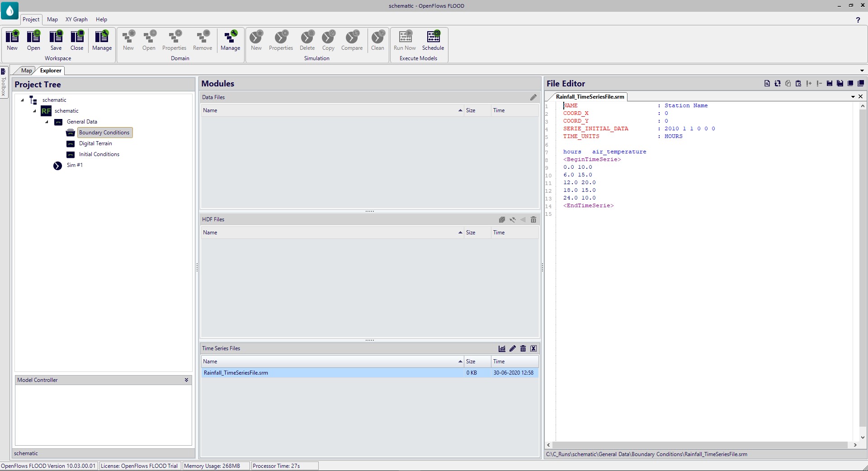Screen dimensions: 868x471
Task: Collapse the Model Controller panel
Action: point(186,380)
